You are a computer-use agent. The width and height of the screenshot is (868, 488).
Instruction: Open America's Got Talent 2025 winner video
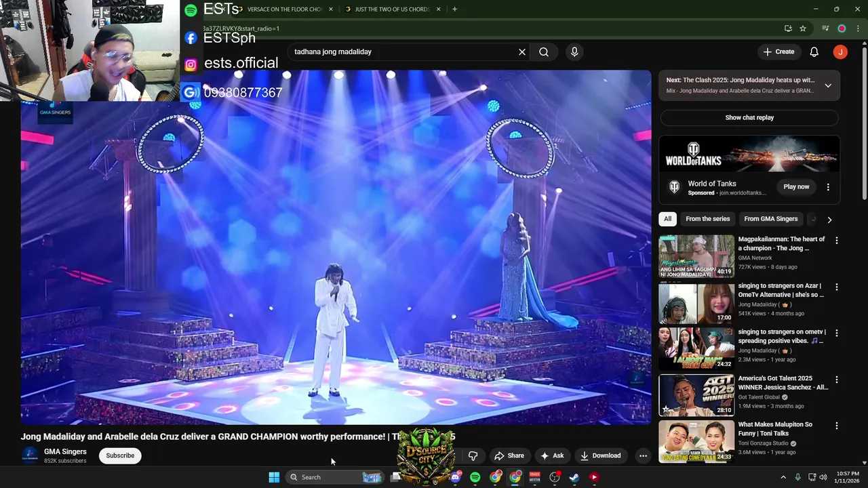pos(783,383)
